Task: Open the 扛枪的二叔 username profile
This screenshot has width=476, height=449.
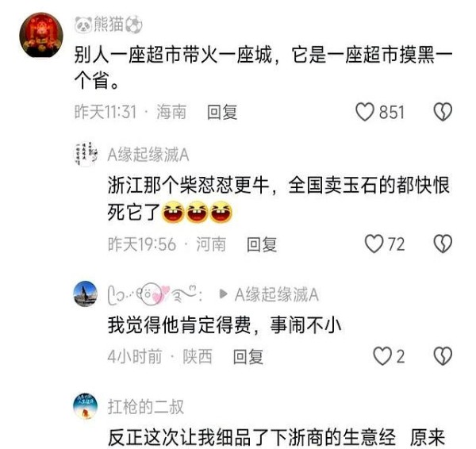Action: click(146, 407)
